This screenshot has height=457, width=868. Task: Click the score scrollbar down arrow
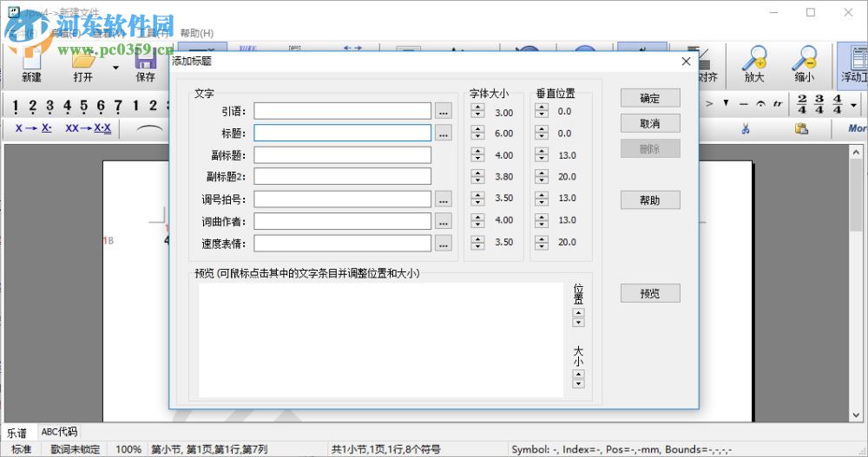point(857,415)
